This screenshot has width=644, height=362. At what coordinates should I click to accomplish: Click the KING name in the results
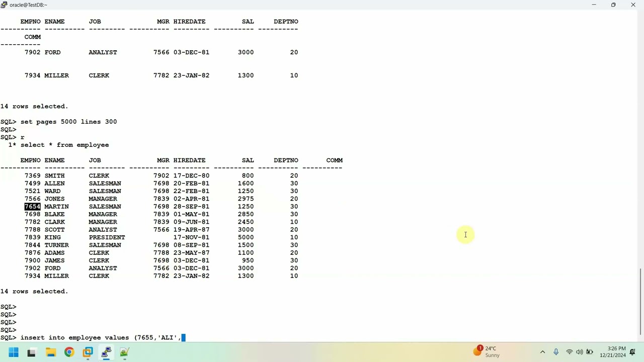click(x=52, y=237)
